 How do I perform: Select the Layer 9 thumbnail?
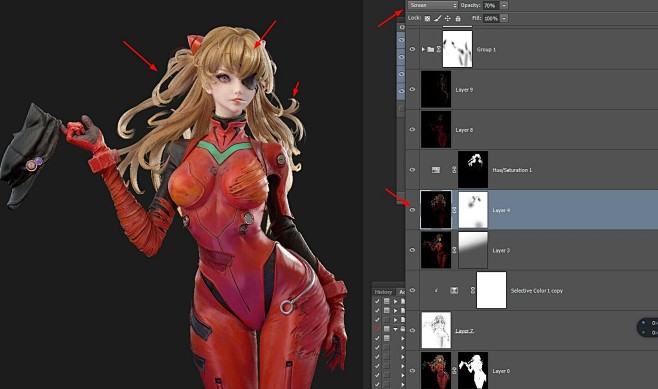click(x=436, y=89)
